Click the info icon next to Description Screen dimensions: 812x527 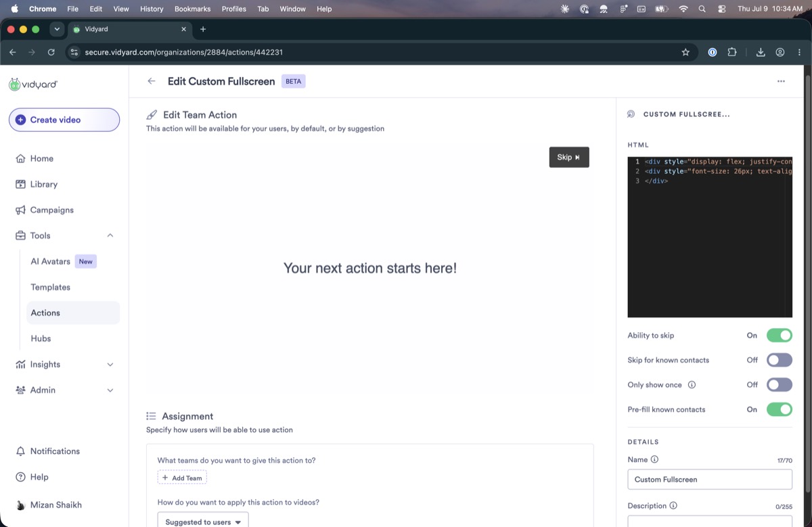(x=673, y=505)
